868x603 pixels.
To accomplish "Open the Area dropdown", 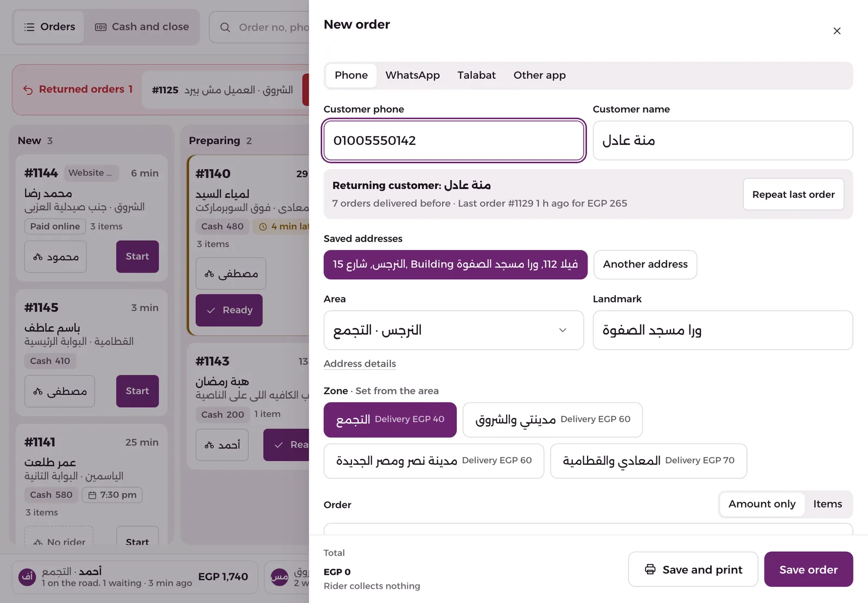I will point(454,330).
